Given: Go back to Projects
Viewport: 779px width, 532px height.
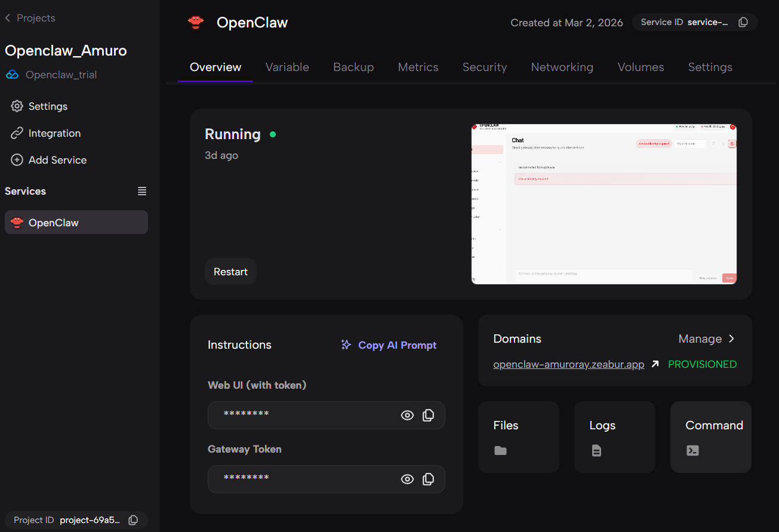Looking at the screenshot, I should point(30,18).
